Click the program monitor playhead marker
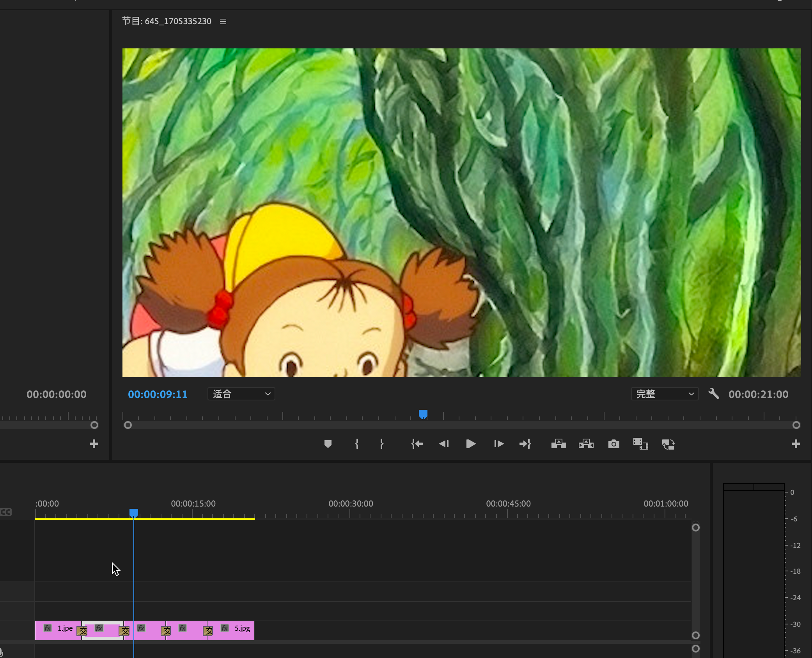This screenshot has height=658, width=812. click(x=423, y=414)
